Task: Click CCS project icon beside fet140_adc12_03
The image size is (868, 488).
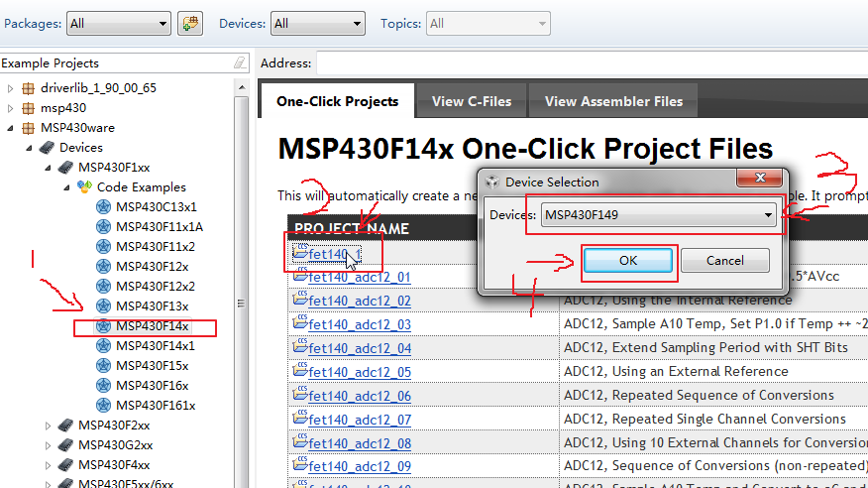Action: click(300, 321)
